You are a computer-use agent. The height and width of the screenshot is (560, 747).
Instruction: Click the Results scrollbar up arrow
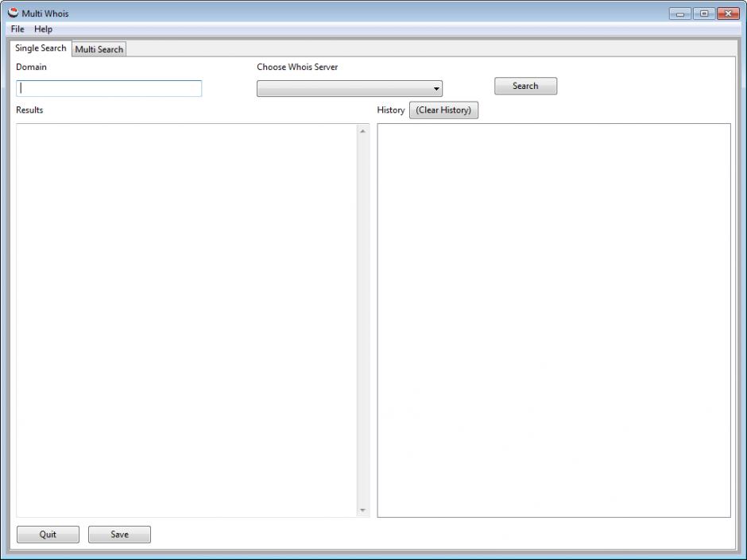(363, 131)
